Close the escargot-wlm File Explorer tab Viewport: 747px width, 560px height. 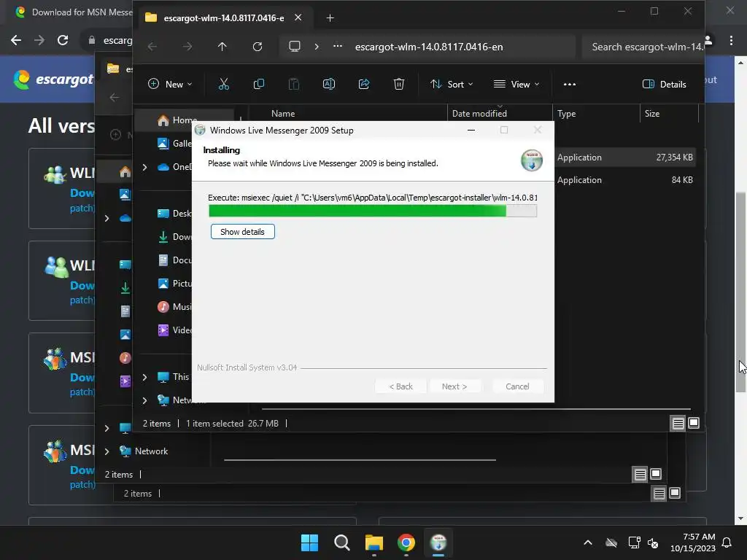pos(298,17)
